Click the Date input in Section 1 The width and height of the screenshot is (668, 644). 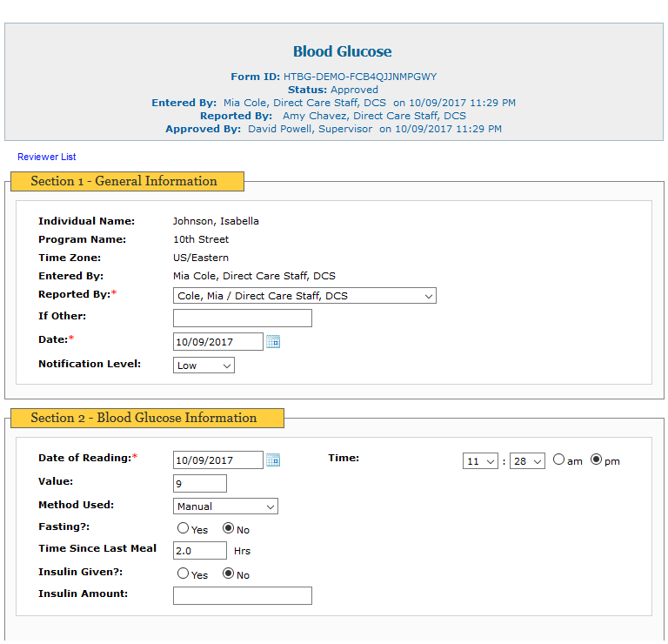tap(218, 342)
